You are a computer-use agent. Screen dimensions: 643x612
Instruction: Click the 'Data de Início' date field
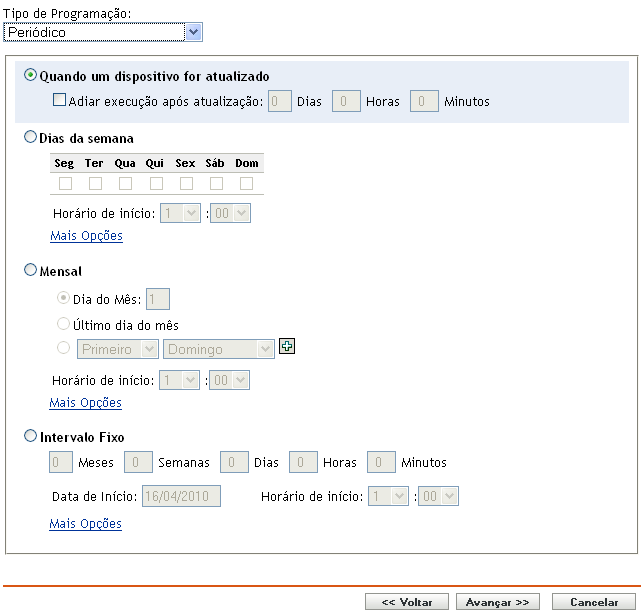(x=181, y=496)
